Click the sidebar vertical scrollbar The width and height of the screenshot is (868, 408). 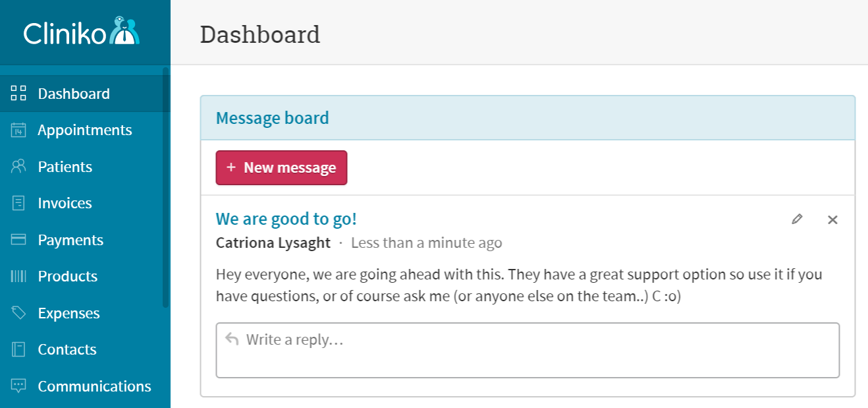point(165,188)
